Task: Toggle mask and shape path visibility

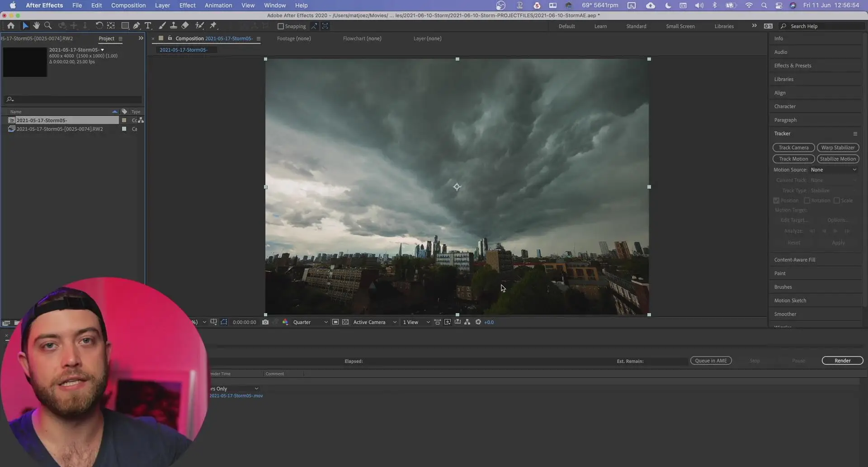Action: pos(224,322)
